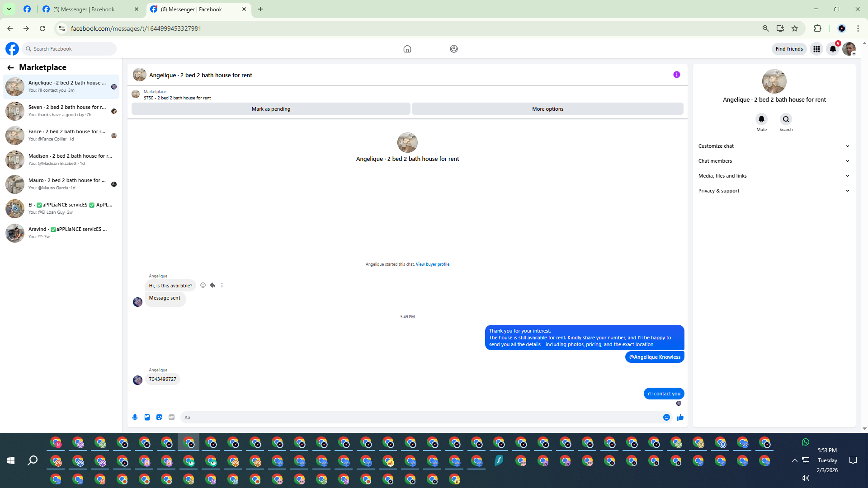Screen dimensions: 868x488
Task: Open emoji picker in message box
Action: pyautogui.click(x=666, y=418)
